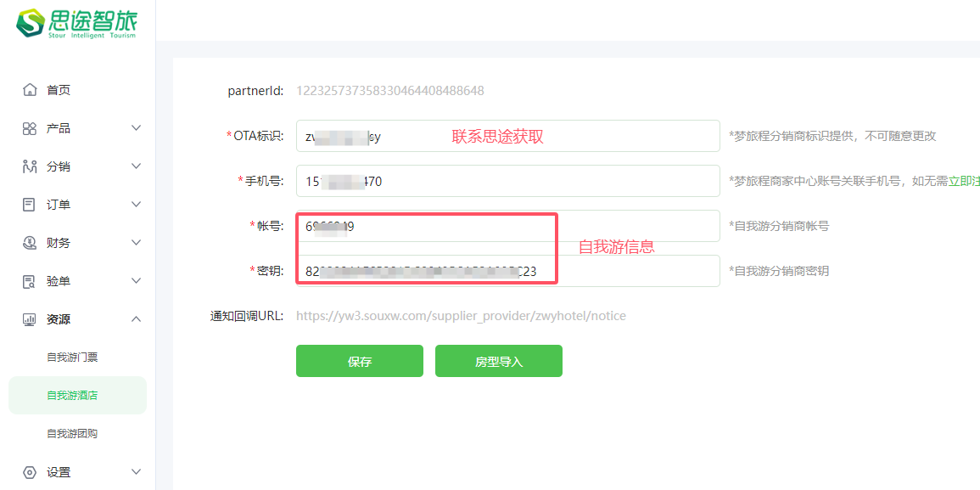Open 自我游团购 in the sidebar
Image resolution: width=980 pixels, height=490 pixels.
(x=72, y=434)
